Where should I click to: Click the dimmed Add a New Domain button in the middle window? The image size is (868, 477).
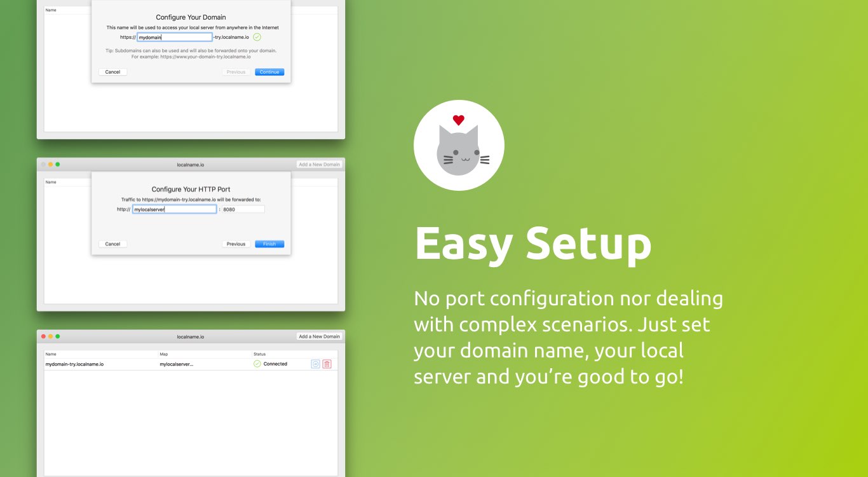[320, 164]
